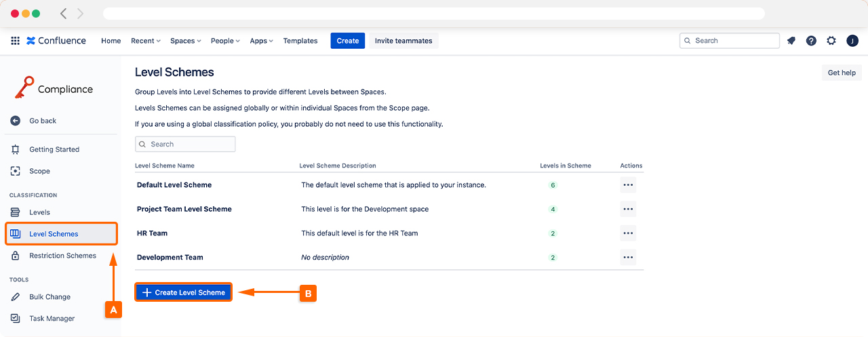Click the Go back arrow icon
This screenshot has width=868, height=337.
[16, 121]
